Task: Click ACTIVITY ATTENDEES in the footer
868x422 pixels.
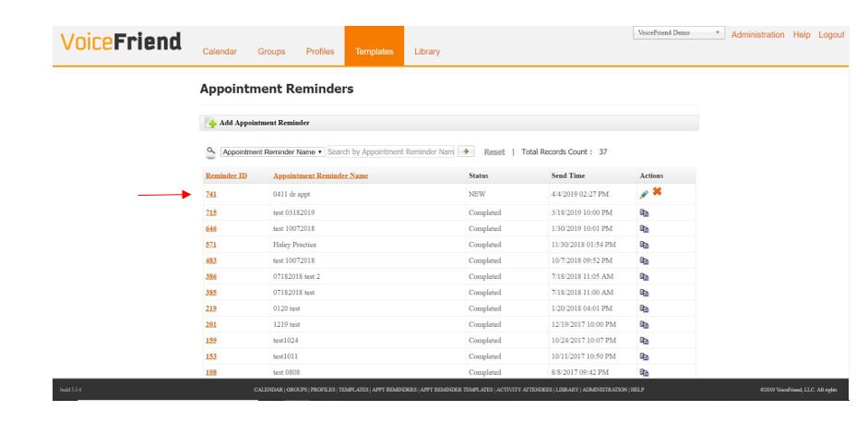Action: pyautogui.click(x=524, y=390)
